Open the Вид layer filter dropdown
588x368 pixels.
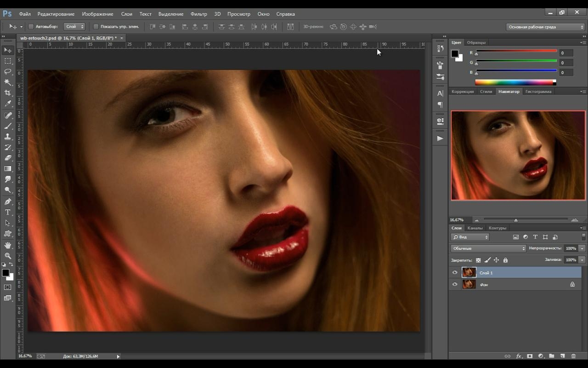coord(470,237)
